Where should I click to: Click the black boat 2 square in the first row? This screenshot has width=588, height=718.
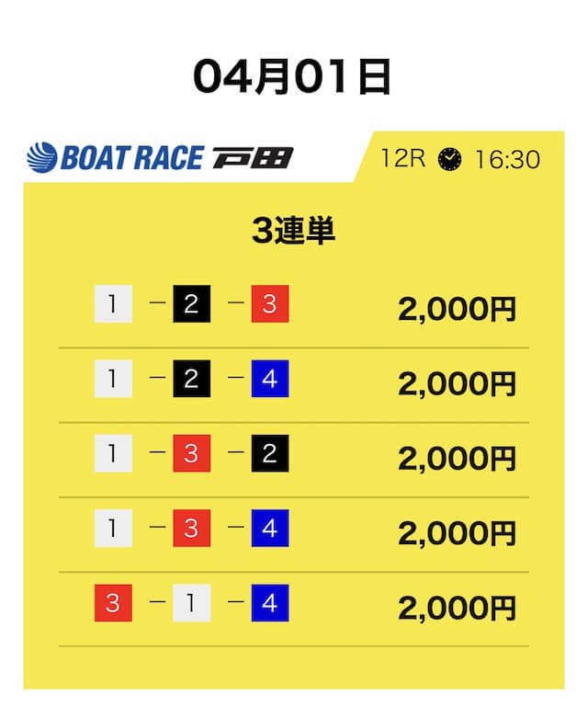pos(191,304)
